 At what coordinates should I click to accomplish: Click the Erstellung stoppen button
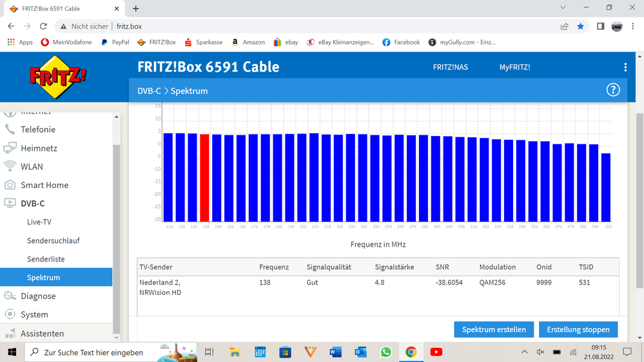tap(578, 330)
